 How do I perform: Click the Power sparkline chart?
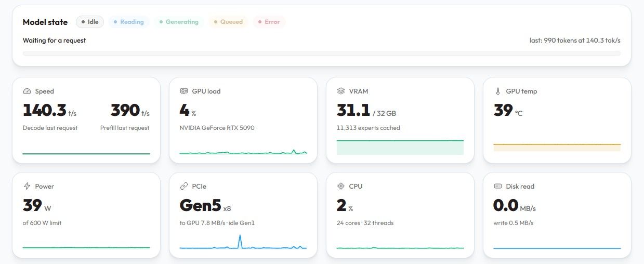(86, 247)
